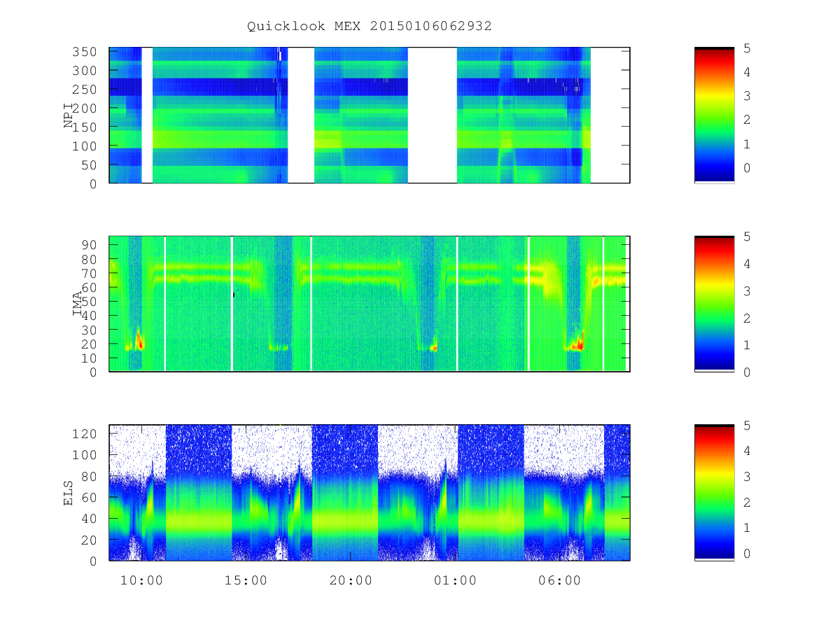Click the "150" tick on NPI axis

pyautogui.click(x=84, y=127)
